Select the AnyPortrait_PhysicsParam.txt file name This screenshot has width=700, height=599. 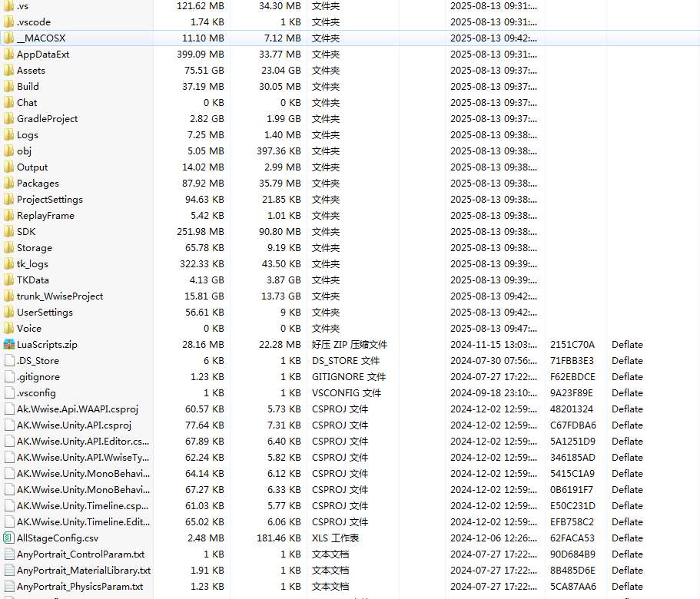pyautogui.click(x=81, y=587)
